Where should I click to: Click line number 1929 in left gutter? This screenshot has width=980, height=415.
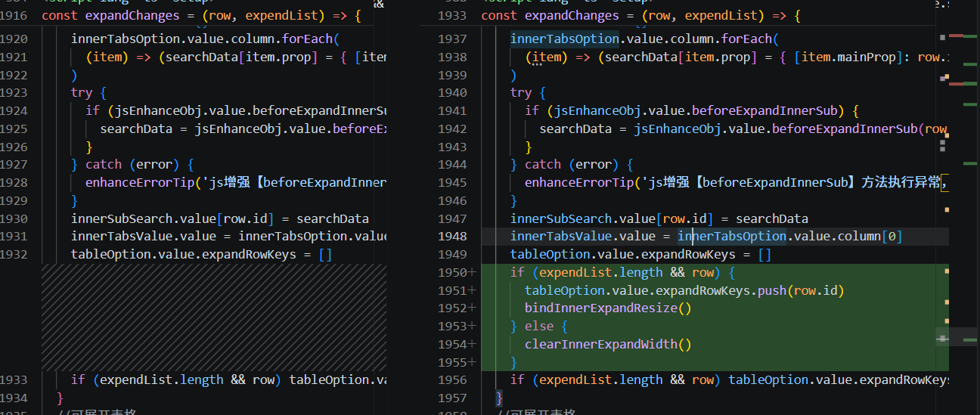point(13,200)
